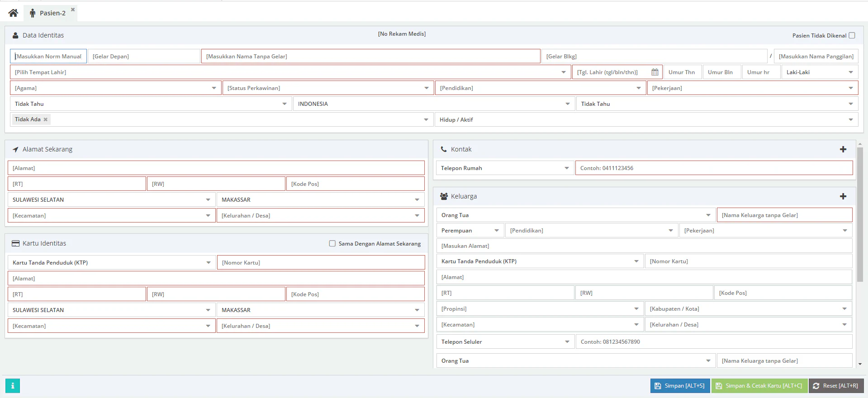Click the Kontak phone icon
The height and width of the screenshot is (398, 868).
tap(444, 149)
